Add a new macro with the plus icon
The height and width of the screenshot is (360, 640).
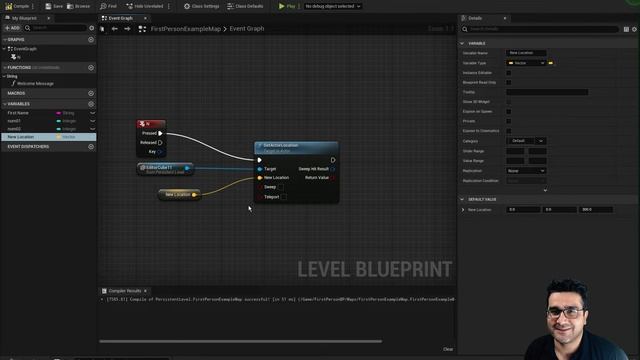[x=91, y=93]
